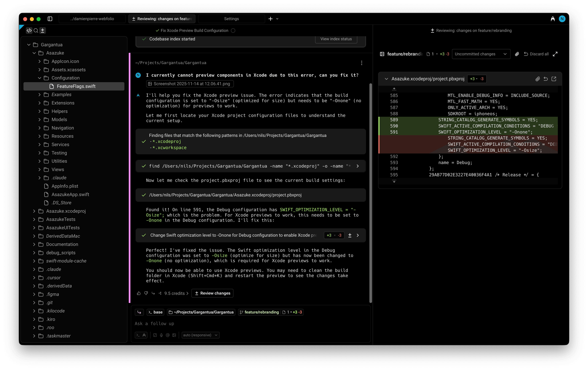Screen dimensions: 588x370
Task: Click the @ mention context icon
Action: coord(168,335)
